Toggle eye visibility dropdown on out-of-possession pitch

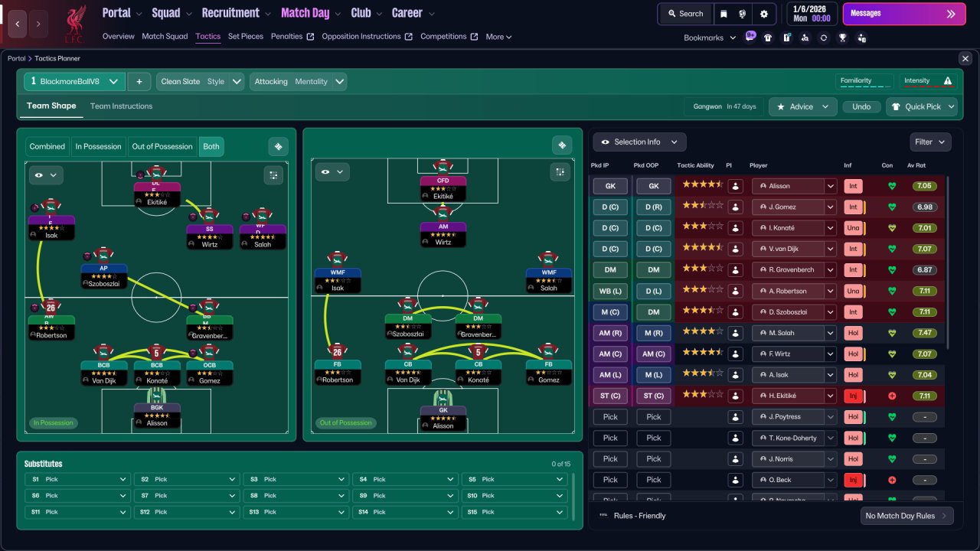pyautogui.click(x=332, y=172)
